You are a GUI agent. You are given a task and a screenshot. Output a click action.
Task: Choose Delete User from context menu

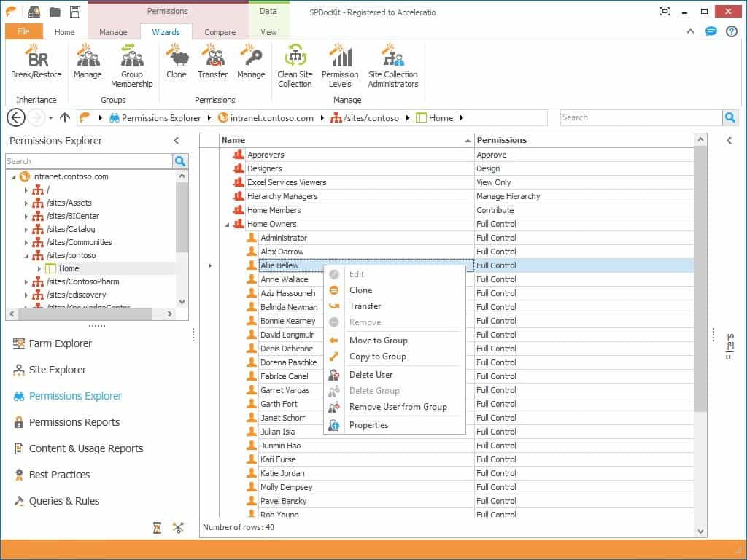pos(371,375)
